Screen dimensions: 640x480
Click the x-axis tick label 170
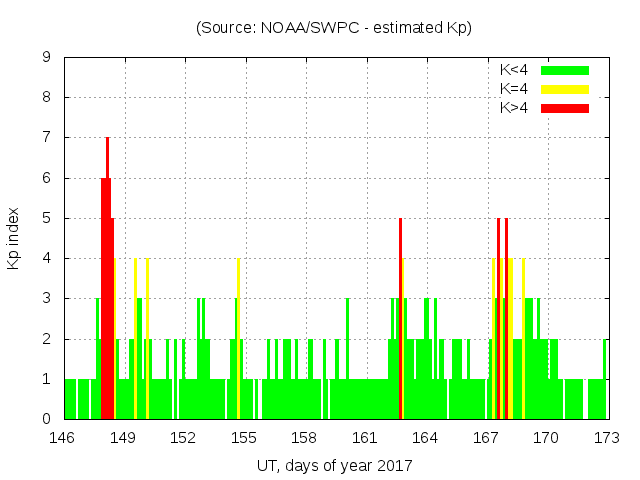pos(546,438)
